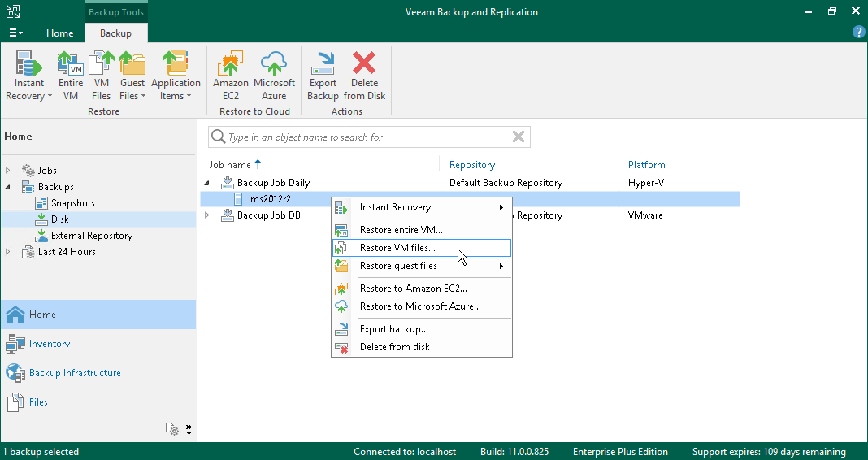
Task: Open the Backup Infrastructure view
Action: coord(98,373)
